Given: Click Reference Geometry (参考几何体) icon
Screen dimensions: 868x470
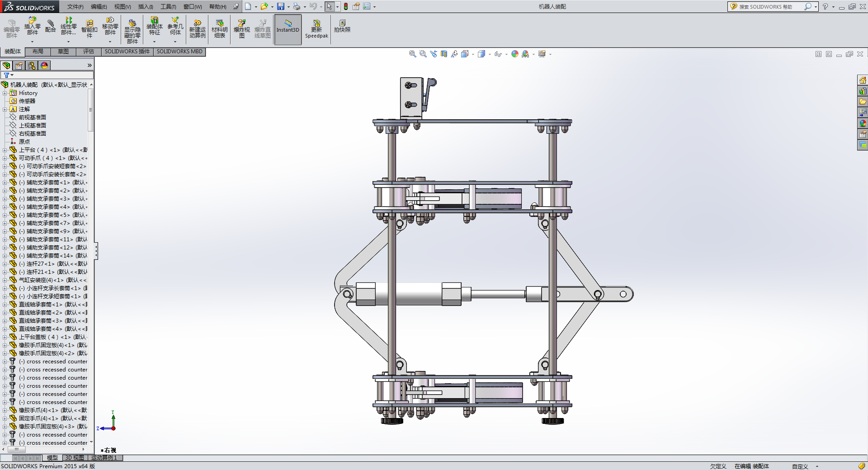Looking at the screenshot, I should tap(175, 26).
